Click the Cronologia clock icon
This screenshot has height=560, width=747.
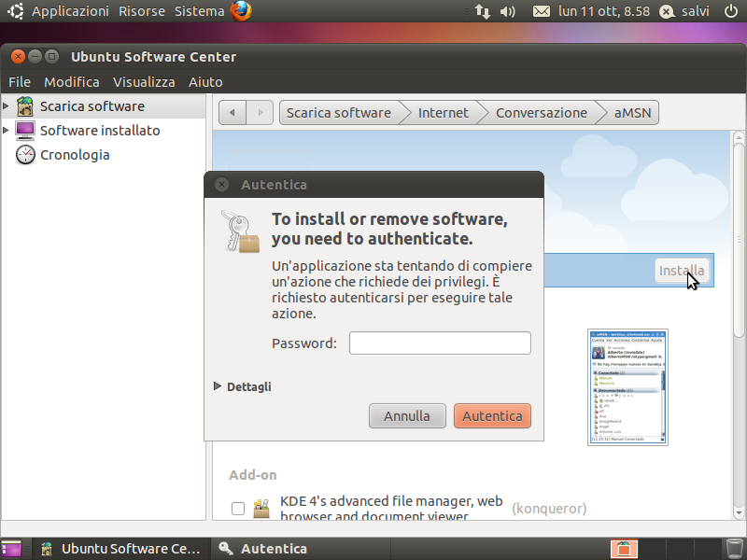click(x=25, y=155)
